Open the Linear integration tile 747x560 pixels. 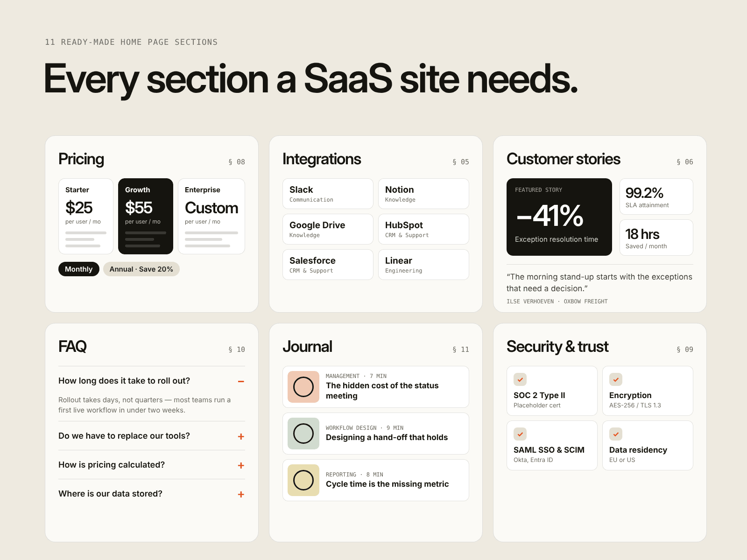[x=423, y=265]
